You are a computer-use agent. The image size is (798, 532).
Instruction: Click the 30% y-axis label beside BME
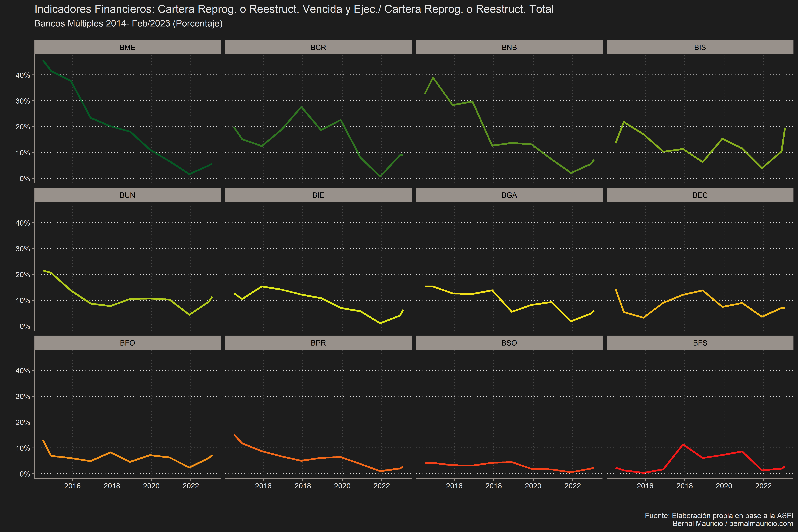[23, 101]
